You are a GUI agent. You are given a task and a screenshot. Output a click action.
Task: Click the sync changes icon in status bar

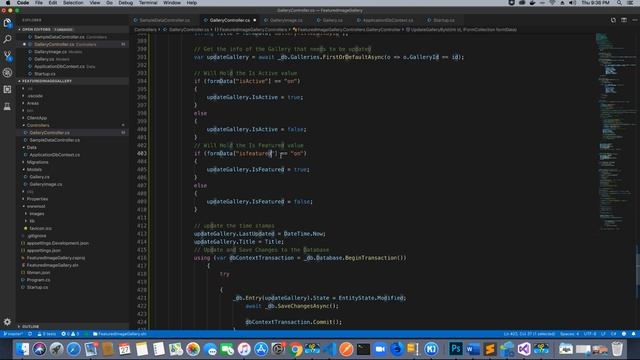pos(30,334)
